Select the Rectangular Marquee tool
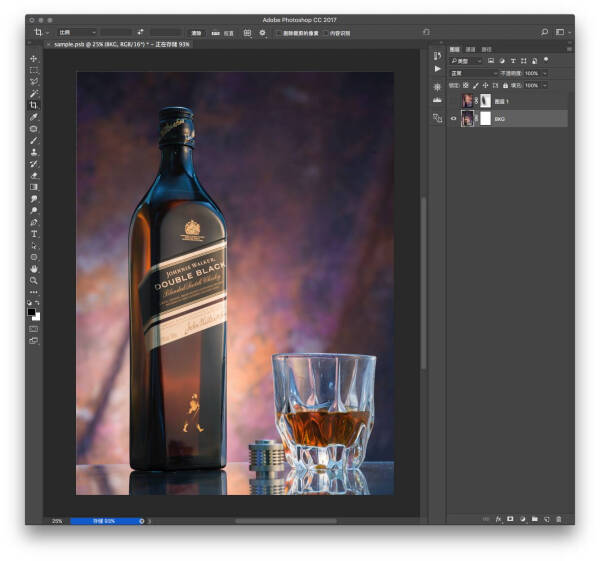Viewport: 600px width, 561px height. [34, 70]
